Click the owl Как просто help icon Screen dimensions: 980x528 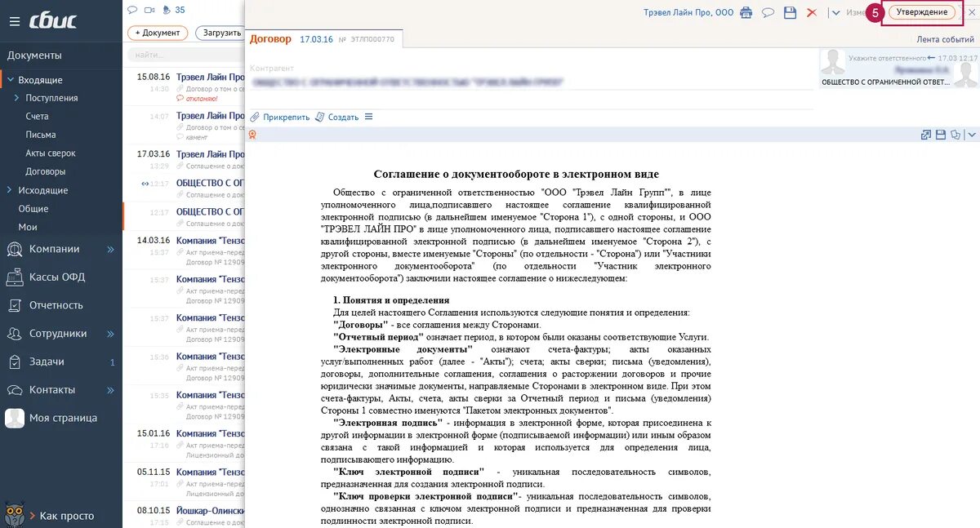[x=13, y=514]
